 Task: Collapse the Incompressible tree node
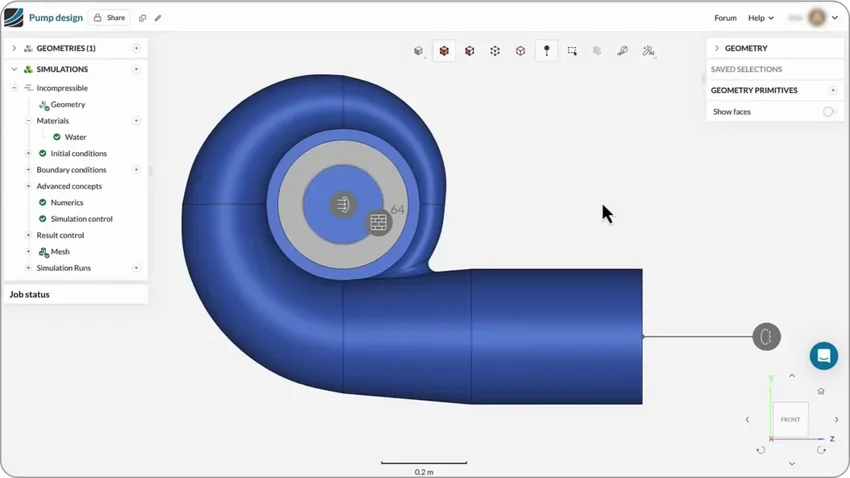coord(14,88)
